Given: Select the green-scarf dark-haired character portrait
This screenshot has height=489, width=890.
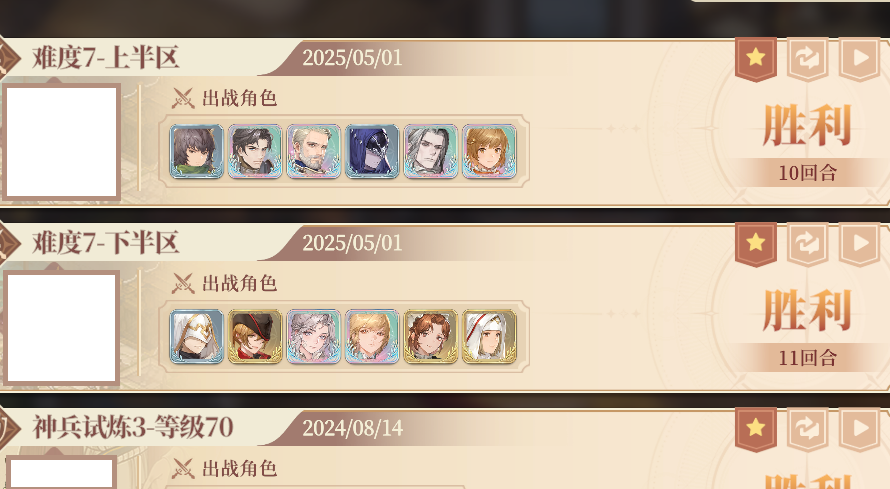Looking at the screenshot, I should click(196, 151).
